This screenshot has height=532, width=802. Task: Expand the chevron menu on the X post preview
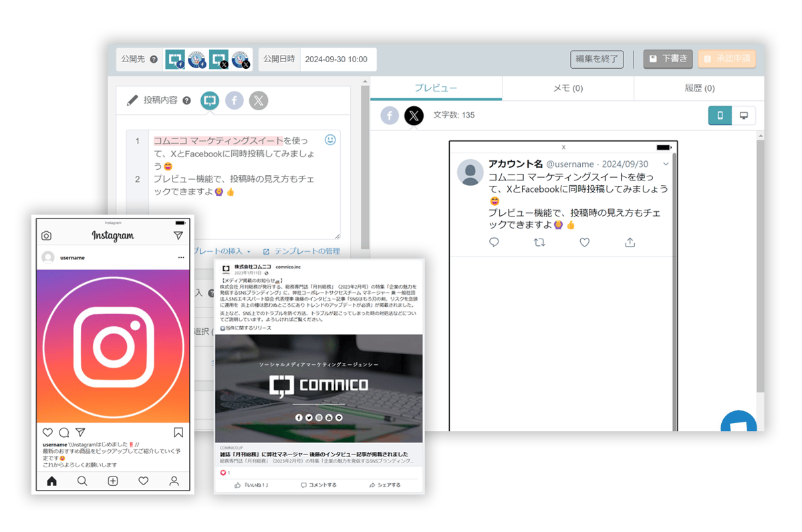click(x=666, y=164)
